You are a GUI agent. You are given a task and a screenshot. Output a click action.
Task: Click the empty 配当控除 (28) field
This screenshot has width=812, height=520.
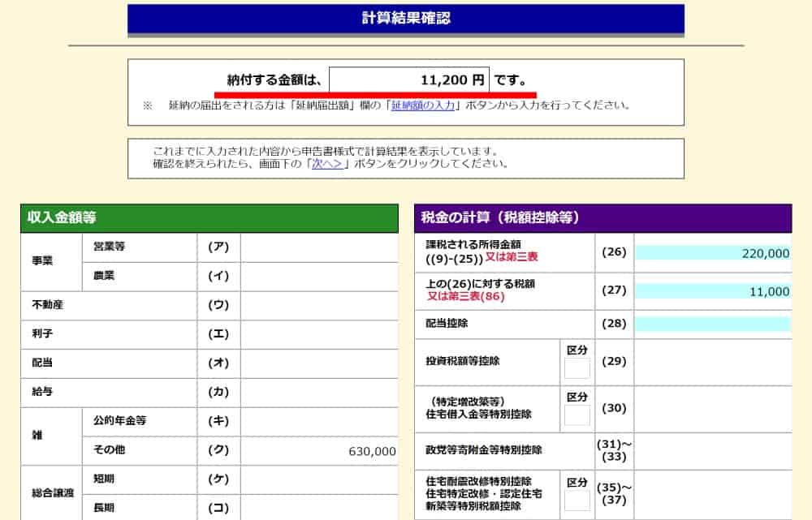click(x=712, y=324)
